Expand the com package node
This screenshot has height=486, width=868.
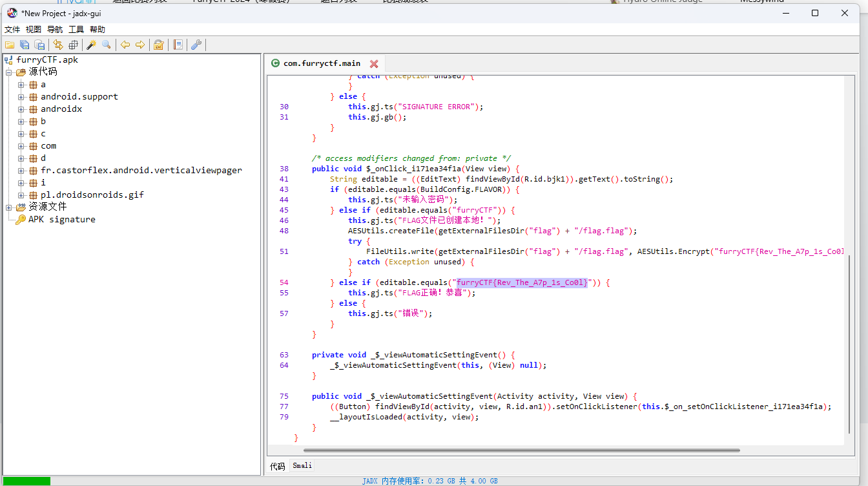21,146
